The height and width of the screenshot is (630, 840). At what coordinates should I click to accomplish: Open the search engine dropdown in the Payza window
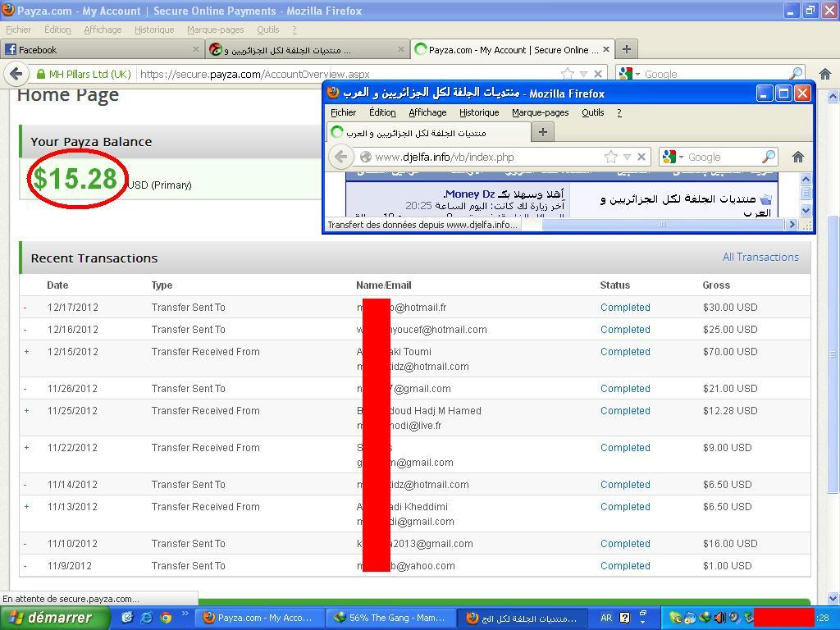[x=637, y=74]
